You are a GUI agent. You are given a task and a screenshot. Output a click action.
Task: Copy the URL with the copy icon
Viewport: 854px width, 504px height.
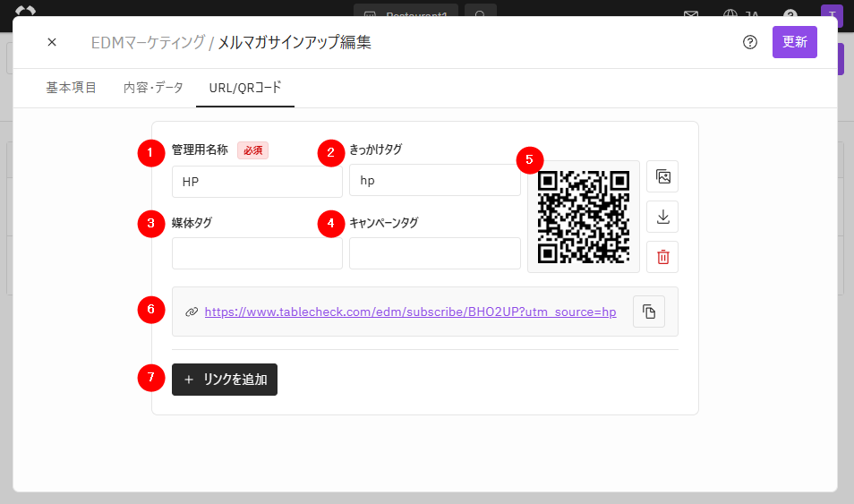pyautogui.click(x=649, y=312)
